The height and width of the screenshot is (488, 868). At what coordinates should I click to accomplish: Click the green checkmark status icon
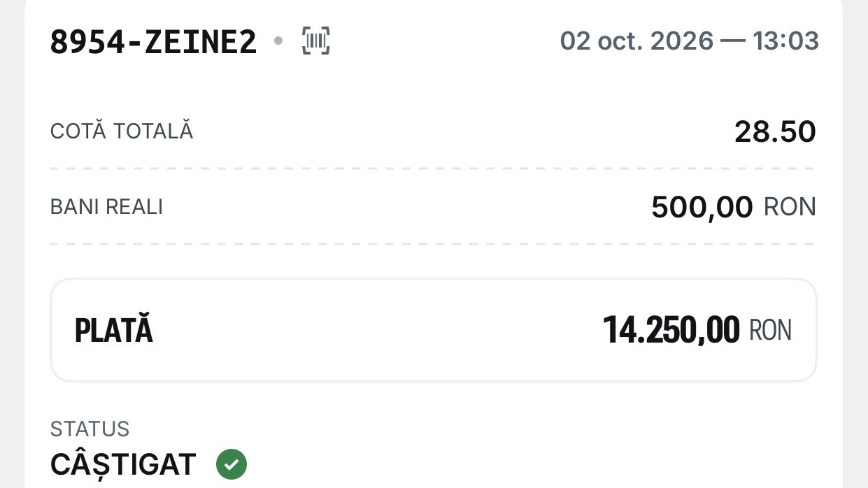(x=232, y=464)
